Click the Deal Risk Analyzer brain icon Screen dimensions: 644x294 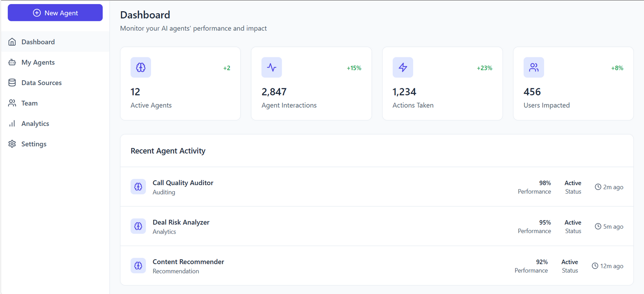click(138, 226)
